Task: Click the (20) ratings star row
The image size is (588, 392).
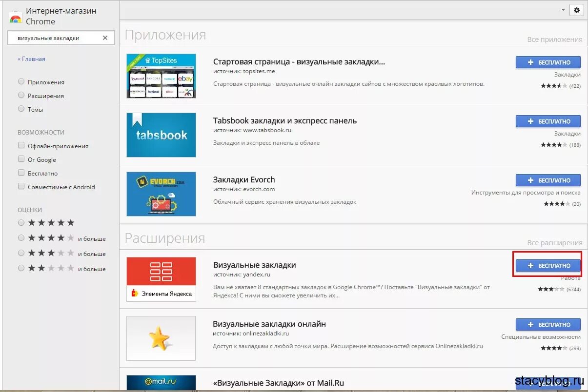Action: tap(562, 204)
